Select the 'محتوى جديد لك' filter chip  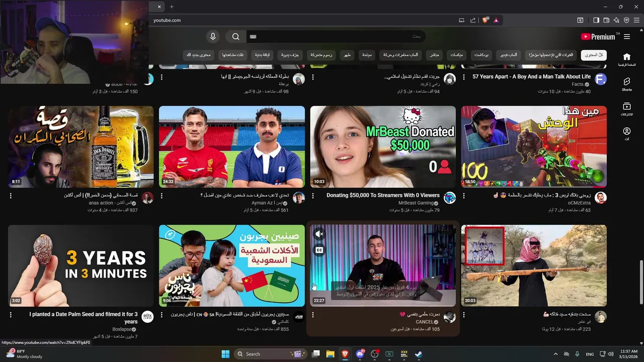pos(199,55)
